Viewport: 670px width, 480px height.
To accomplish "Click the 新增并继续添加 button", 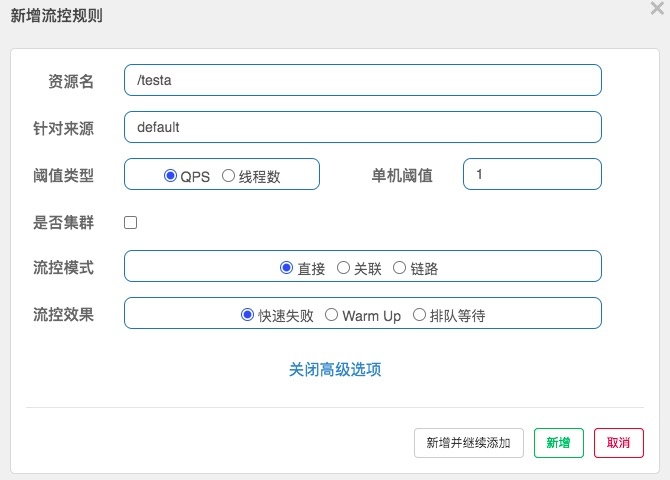I will click(x=469, y=443).
